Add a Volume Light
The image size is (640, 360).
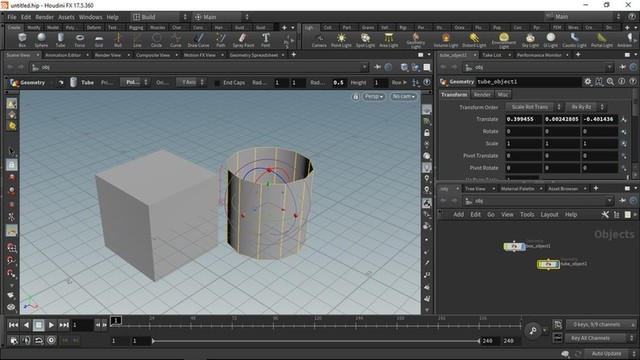click(446, 40)
